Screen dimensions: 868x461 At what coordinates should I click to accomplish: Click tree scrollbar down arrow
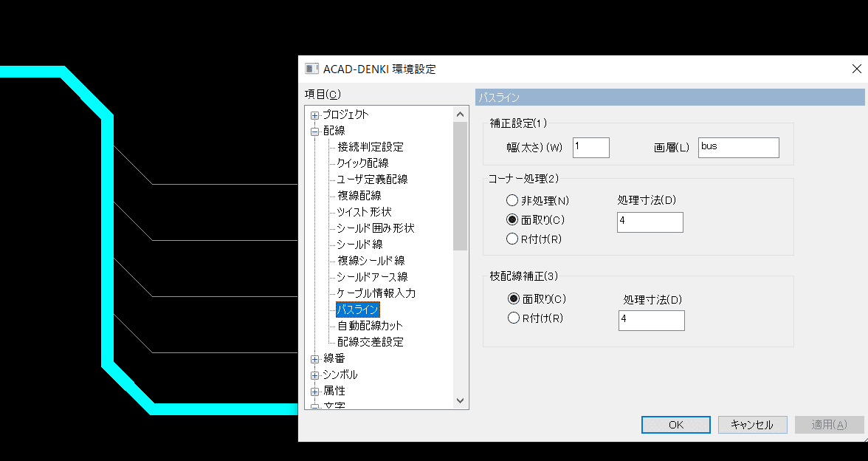point(460,400)
